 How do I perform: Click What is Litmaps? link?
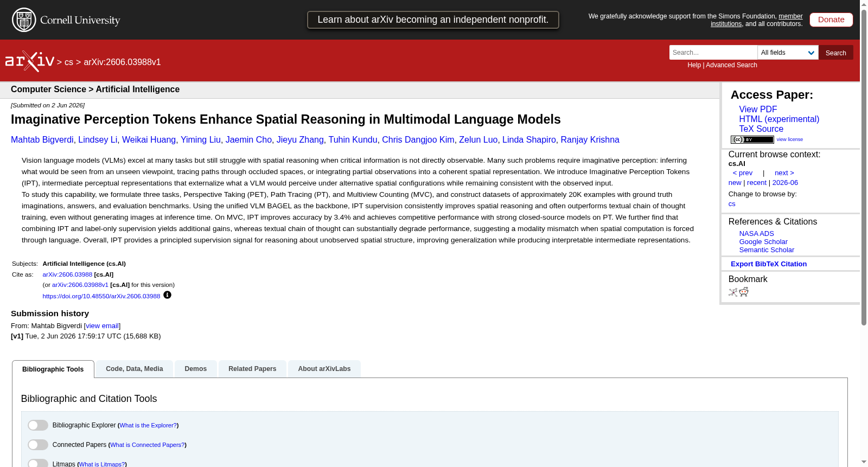(x=102, y=464)
